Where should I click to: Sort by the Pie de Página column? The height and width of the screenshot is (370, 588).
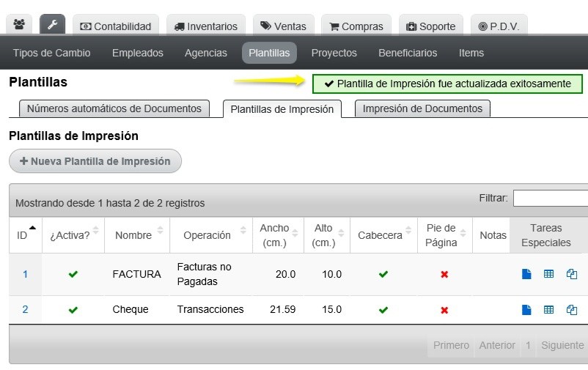point(445,235)
